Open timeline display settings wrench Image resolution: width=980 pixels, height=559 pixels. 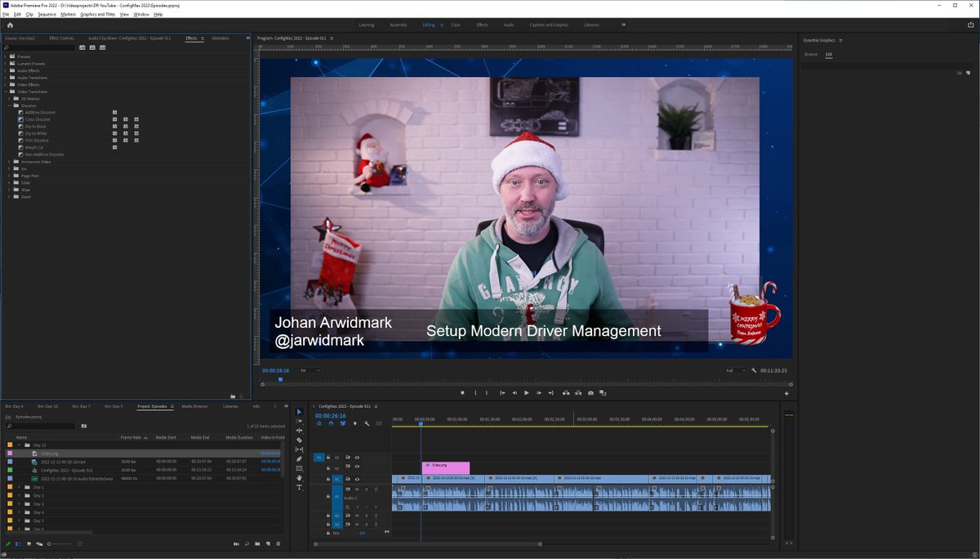pos(367,423)
